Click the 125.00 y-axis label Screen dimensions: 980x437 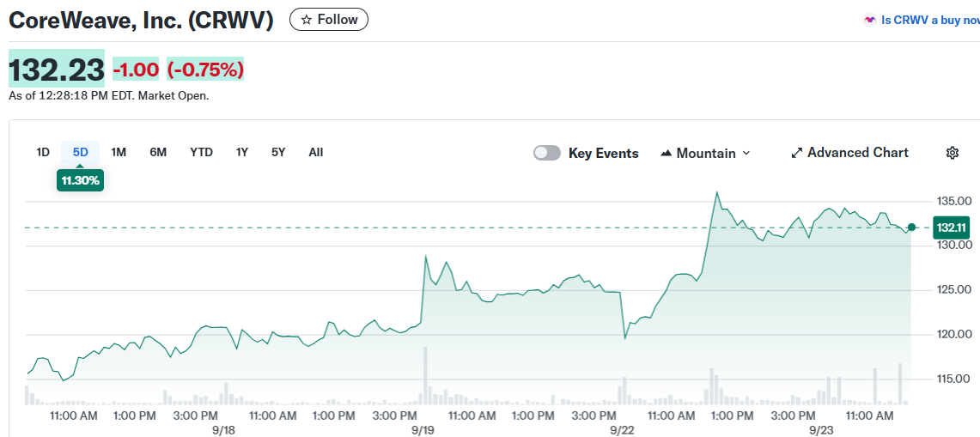(953, 290)
